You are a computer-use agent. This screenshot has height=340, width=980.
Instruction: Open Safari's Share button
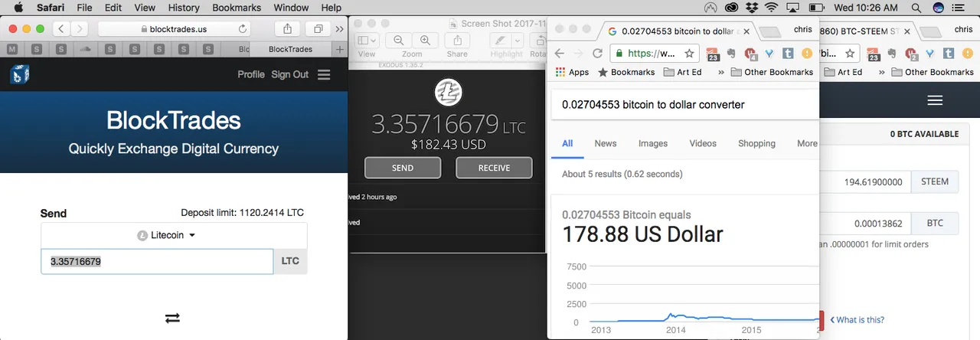287,28
